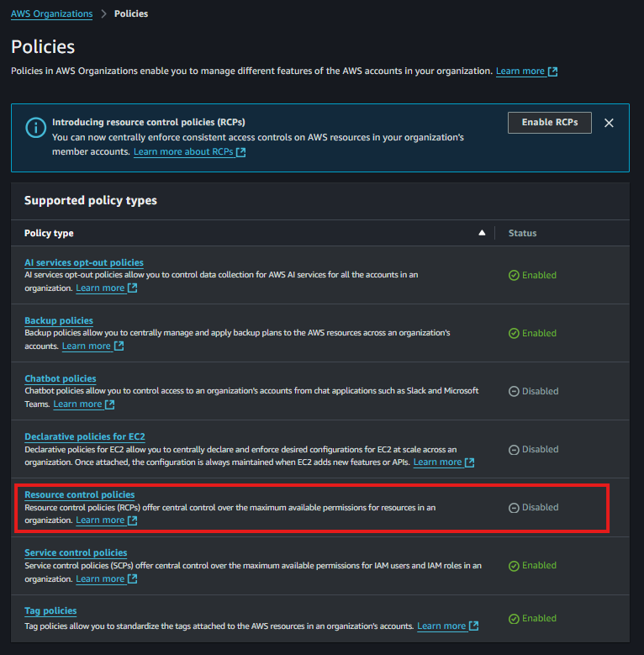Open AWS Organizations breadcrumb link
The height and width of the screenshot is (655, 644).
[x=52, y=13]
